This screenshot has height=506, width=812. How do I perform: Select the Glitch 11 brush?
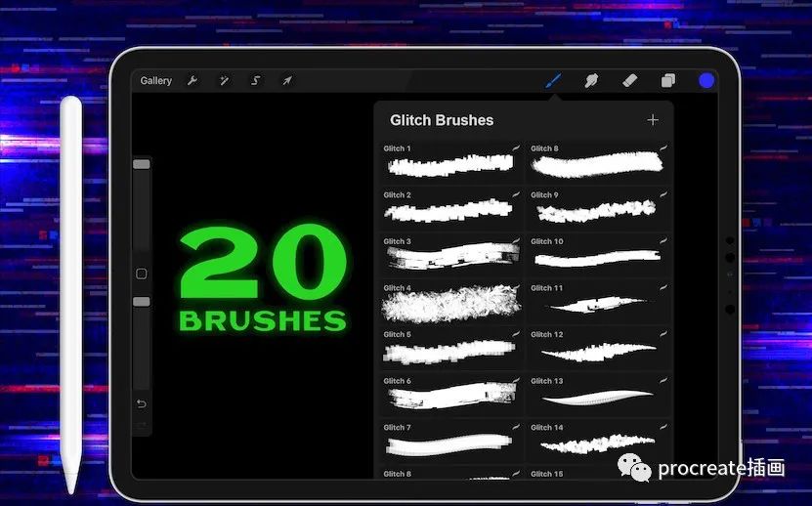pos(599,302)
